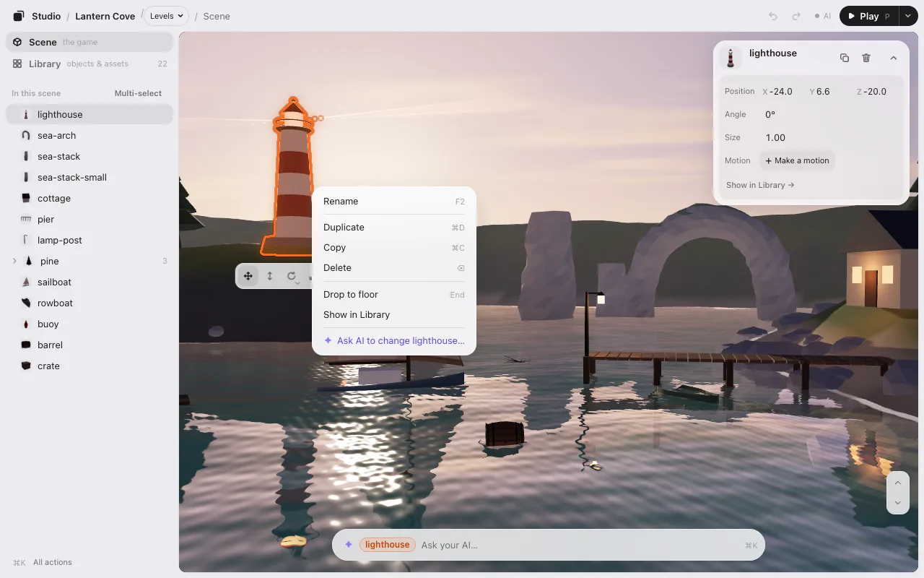Click the sparkle icon in AI bar
The height and width of the screenshot is (578, 924).
click(x=348, y=545)
